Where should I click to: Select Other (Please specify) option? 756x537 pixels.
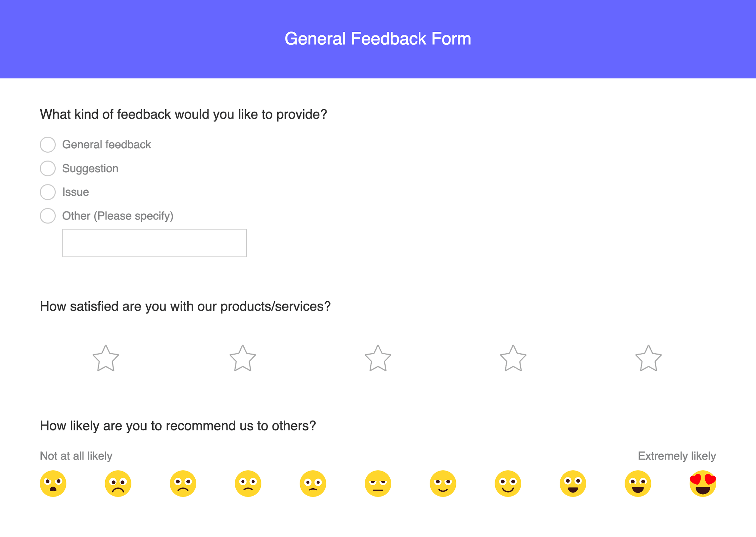click(x=48, y=216)
